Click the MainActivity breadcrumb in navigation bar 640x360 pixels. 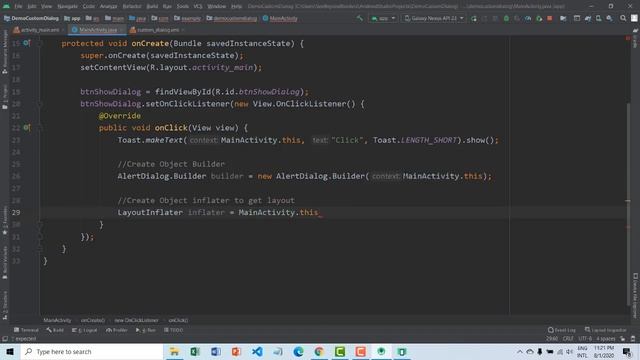(x=280, y=18)
